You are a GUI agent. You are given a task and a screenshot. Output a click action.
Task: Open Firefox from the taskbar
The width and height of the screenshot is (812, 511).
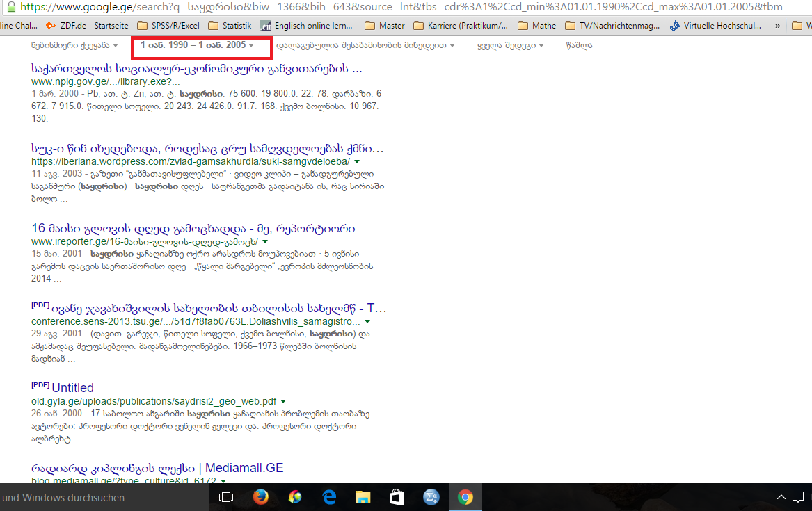261,497
